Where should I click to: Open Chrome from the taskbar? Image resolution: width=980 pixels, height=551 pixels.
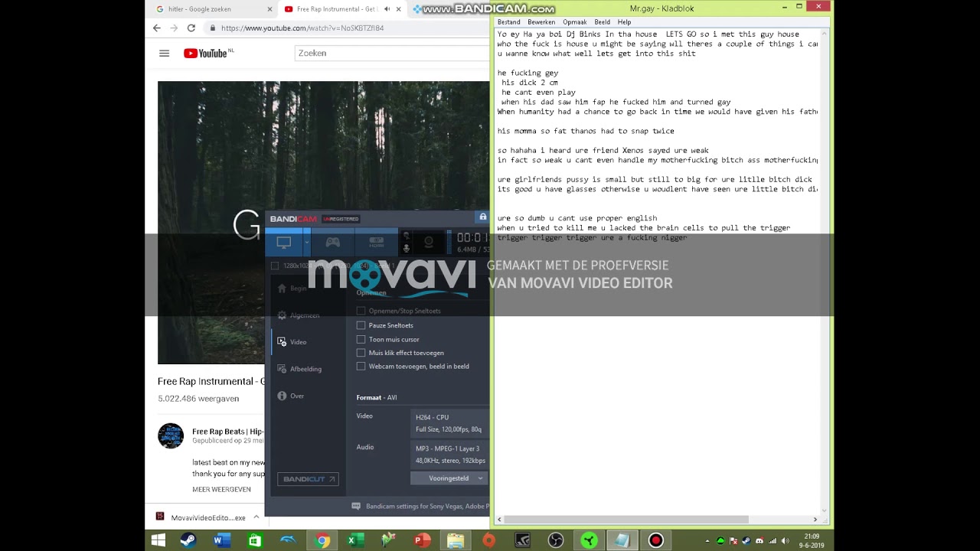tap(323, 540)
